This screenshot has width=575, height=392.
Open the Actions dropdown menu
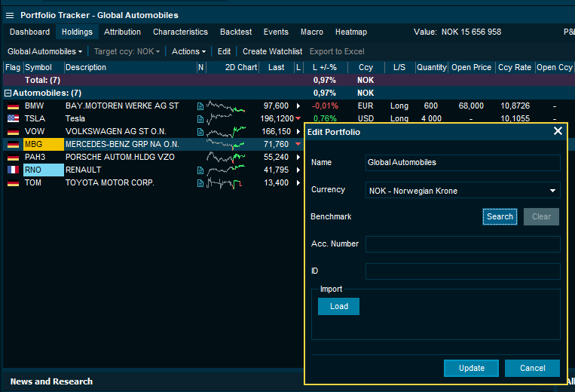[188, 51]
